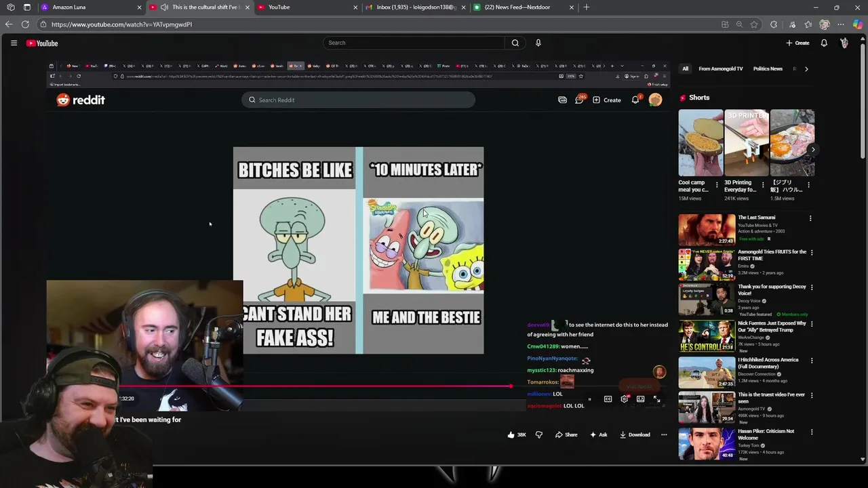Pause the video playback
Viewport: 868px width, 488px height.
(x=589, y=399)
